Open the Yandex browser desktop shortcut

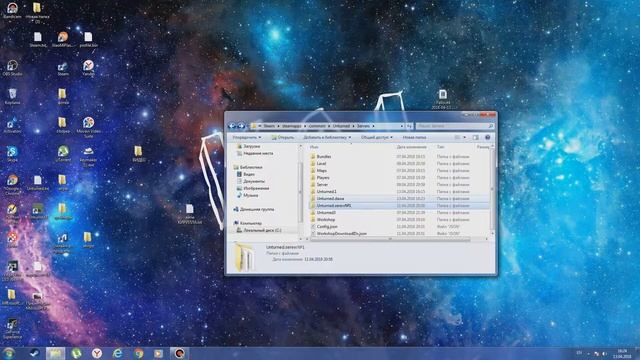(x=88, y=68)
